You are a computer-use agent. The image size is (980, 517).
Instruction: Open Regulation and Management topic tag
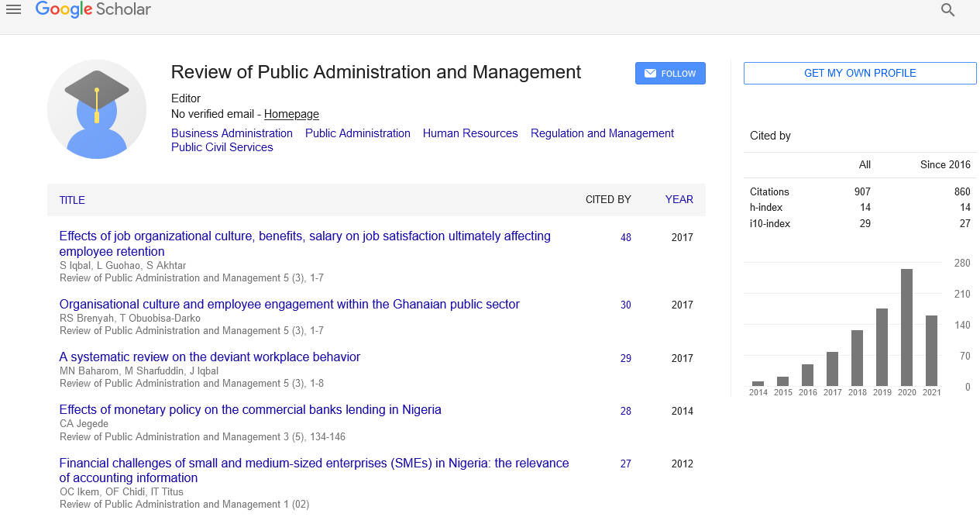(x=602, y=133)
